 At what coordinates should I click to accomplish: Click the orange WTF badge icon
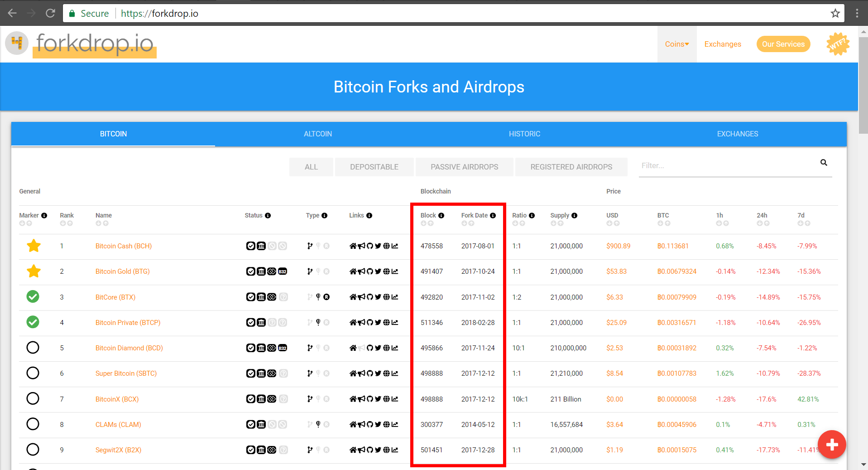pyautogui.click(x=838, y=44)
